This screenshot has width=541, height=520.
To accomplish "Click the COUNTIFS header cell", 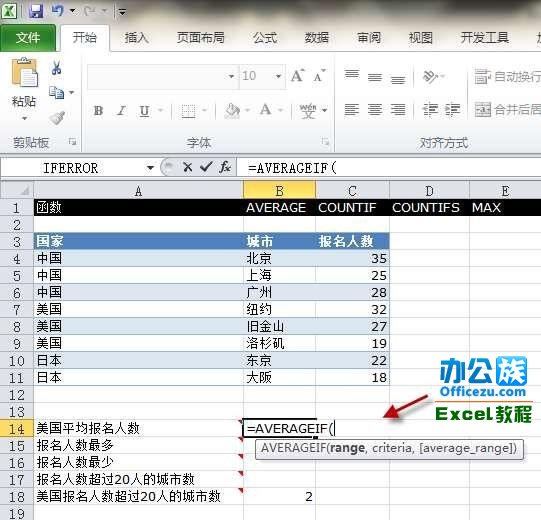I will pos(429,207).
